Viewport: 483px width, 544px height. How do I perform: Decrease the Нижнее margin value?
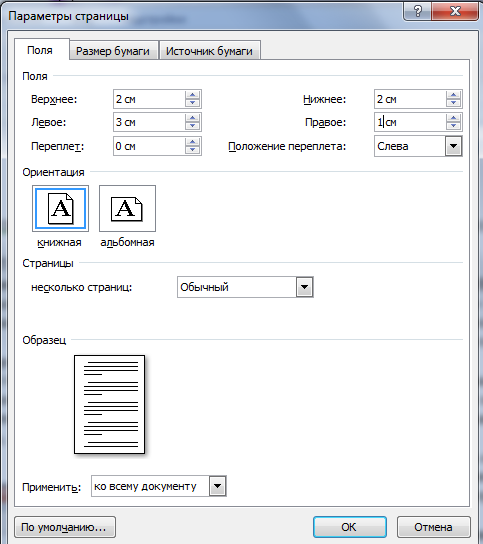pyautogui.click(x=453, y=103)
